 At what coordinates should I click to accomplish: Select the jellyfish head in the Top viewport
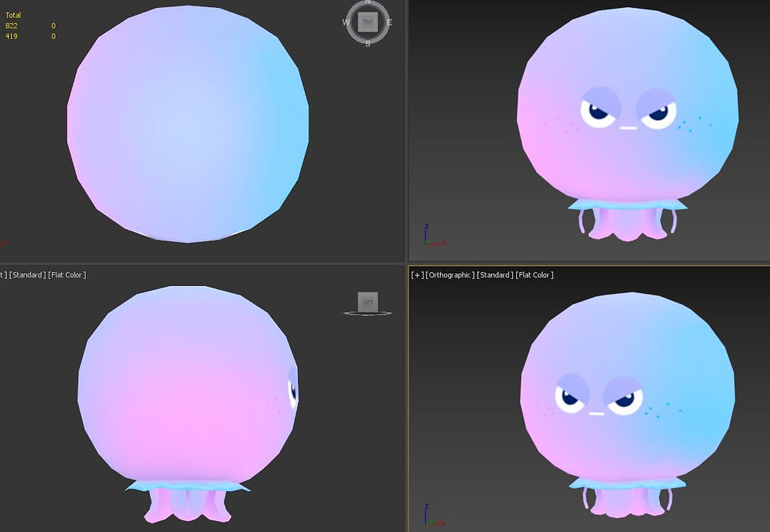pyautogui.click(x=188, y=124)
